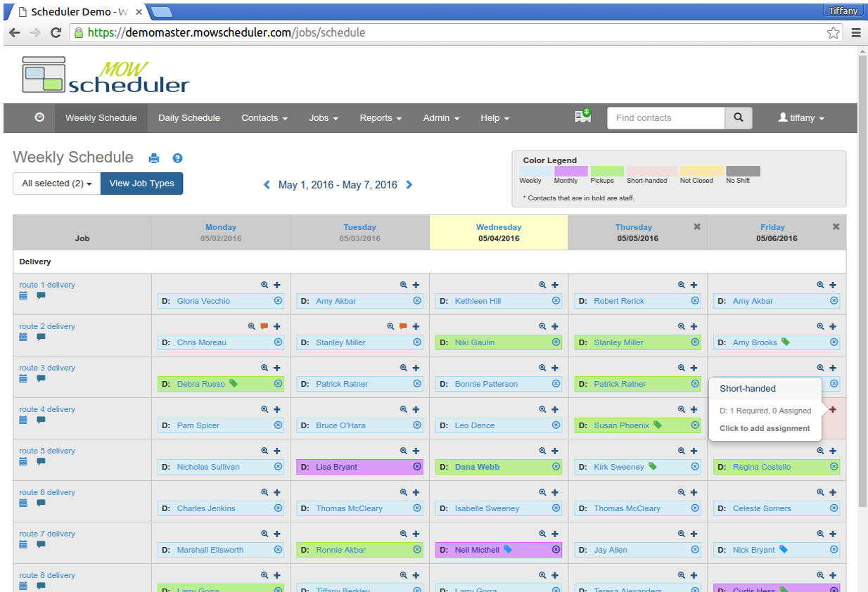The image size is (868, 592).
Task: Click the Find contacts search field
Action: (x=665, y=118)
